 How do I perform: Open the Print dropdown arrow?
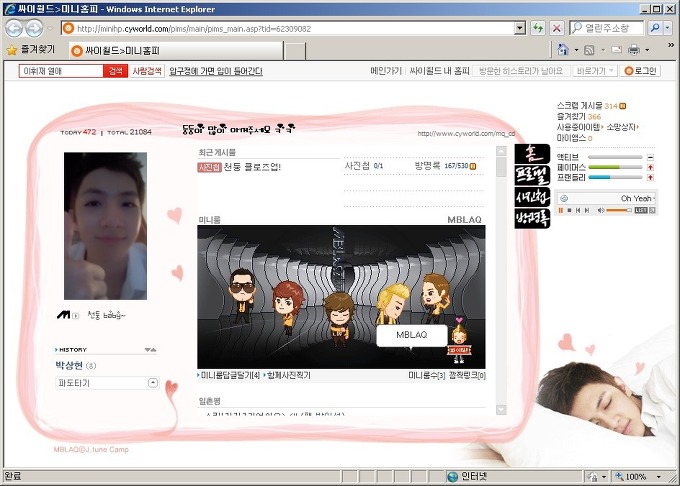(647, 50)
